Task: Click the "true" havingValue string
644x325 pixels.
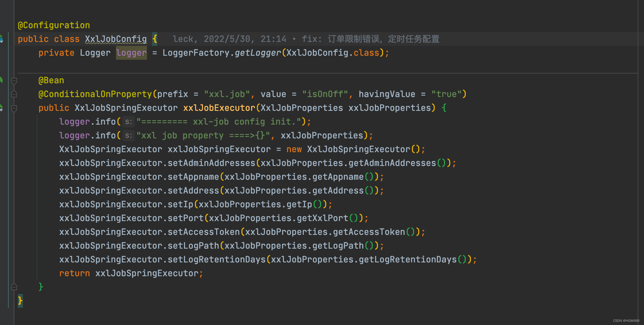Action: 447,94
